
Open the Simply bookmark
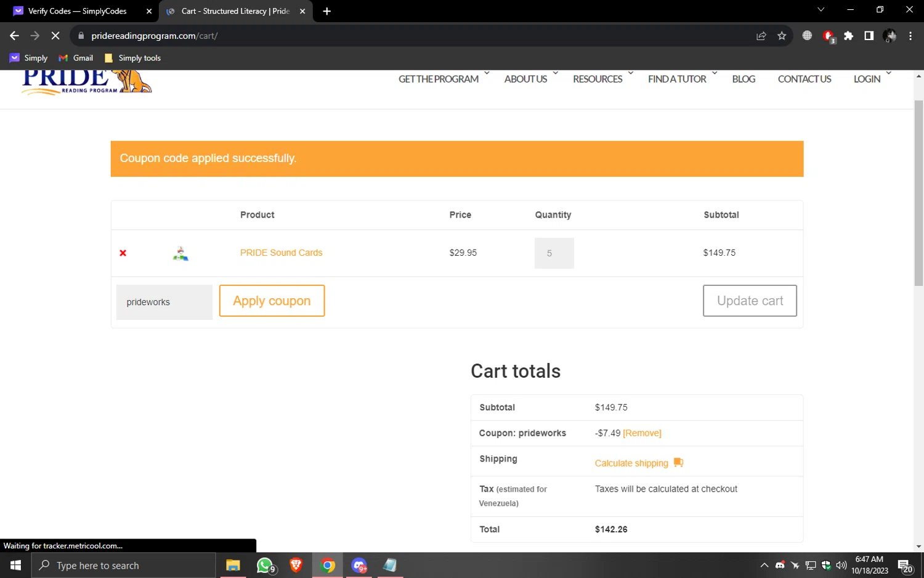click(29, 58)
